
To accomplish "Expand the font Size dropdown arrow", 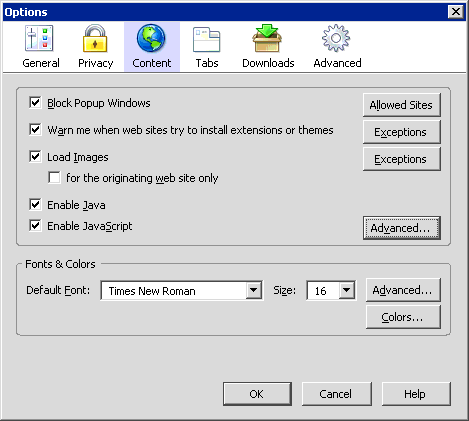I will pyautogui.click(x=347, y=290).
